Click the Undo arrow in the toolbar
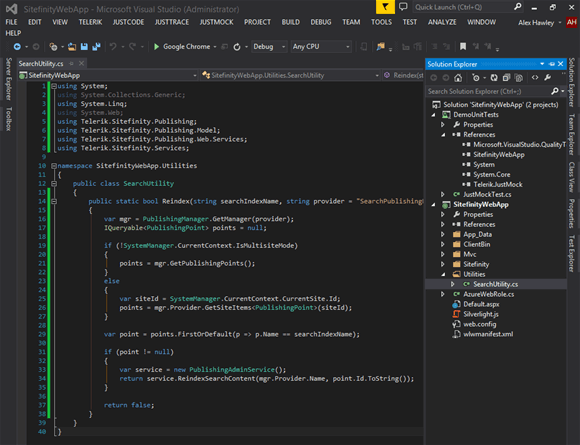Screen dimensions: 580x445 113,47
